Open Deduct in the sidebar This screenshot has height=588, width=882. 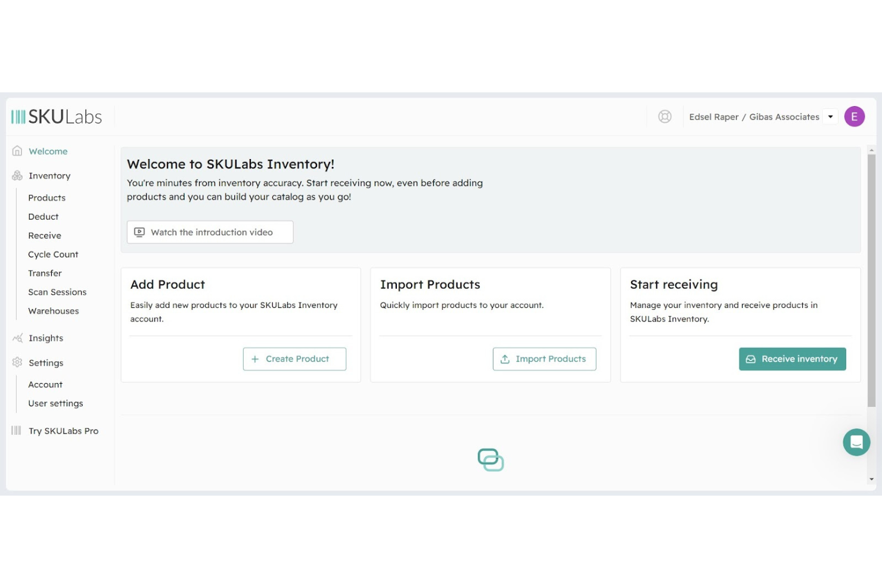pyautogui.click(x=44, y=217)
